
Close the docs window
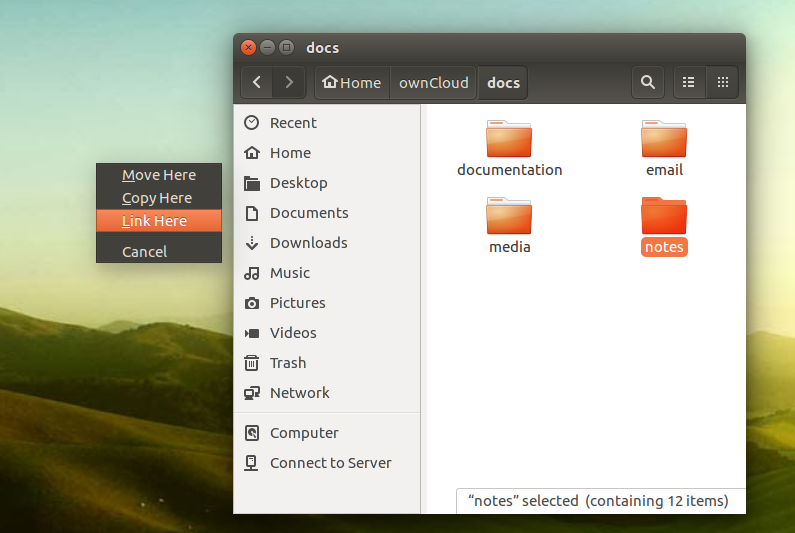coord(248,48)
